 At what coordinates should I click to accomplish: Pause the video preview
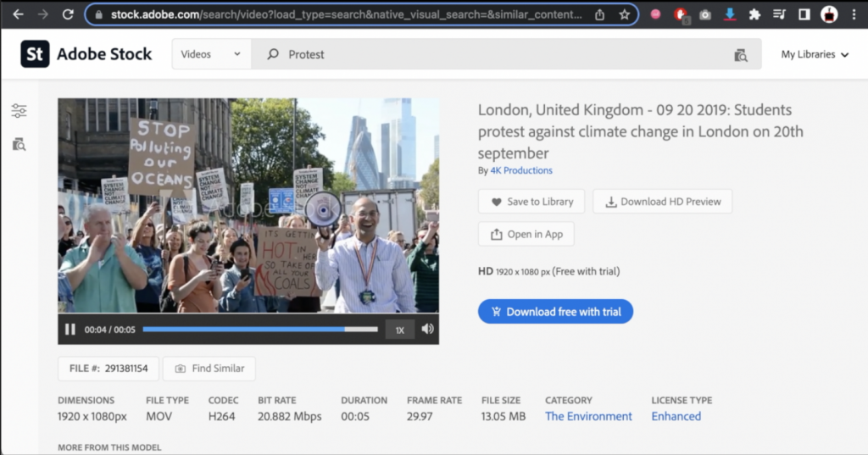coord(70,330)
